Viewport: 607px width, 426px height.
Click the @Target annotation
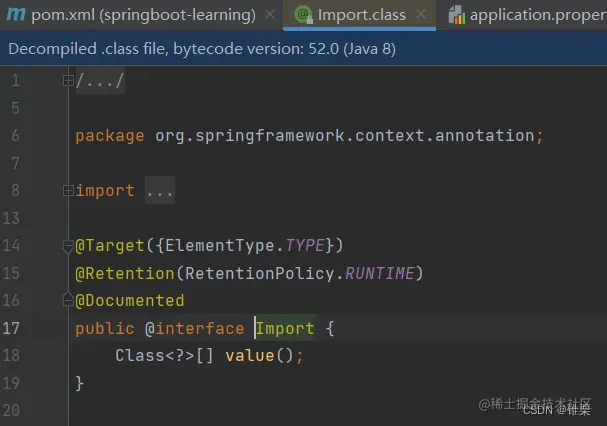pos(110,246)
